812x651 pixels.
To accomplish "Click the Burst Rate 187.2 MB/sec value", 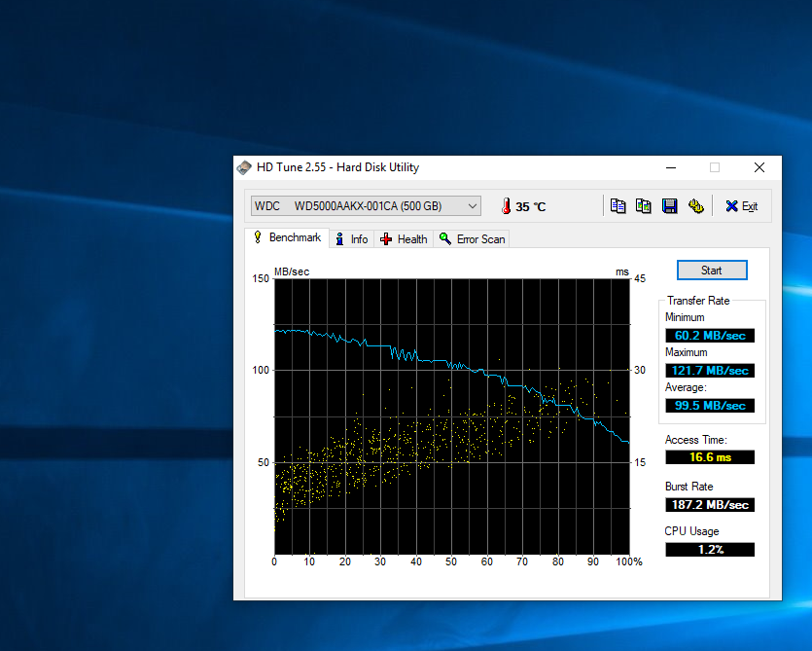I will [710, 505].
